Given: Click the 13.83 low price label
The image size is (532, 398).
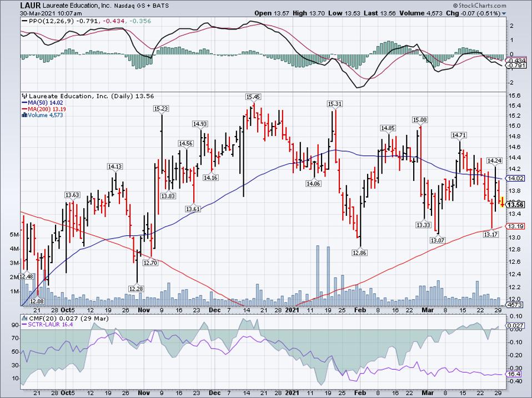Looking at the screenshot, I should 168,196.
